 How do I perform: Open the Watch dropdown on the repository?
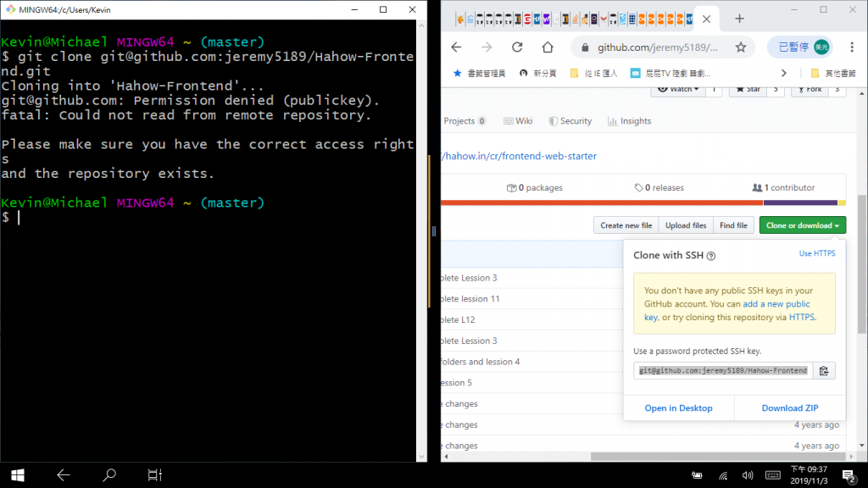click(x=678, y=90)
